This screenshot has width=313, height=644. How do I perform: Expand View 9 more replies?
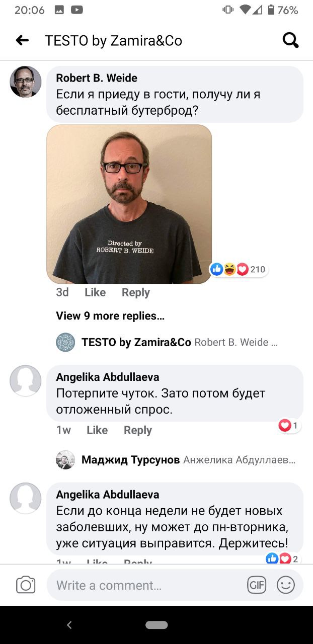(110, 316)
